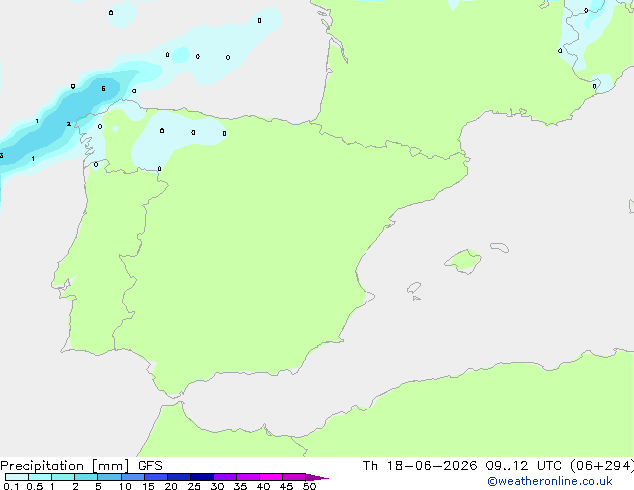
Task: Pick the legend swatch between 15 and 20
Action: [x=156, y=477]
